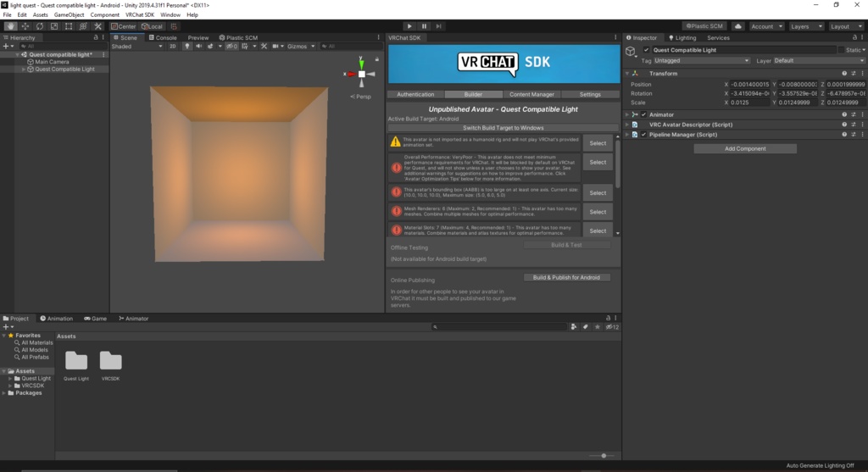Click Switch Build Target to Windows
The height and width of the screenshot is (472, 868).
pos(503,128)
